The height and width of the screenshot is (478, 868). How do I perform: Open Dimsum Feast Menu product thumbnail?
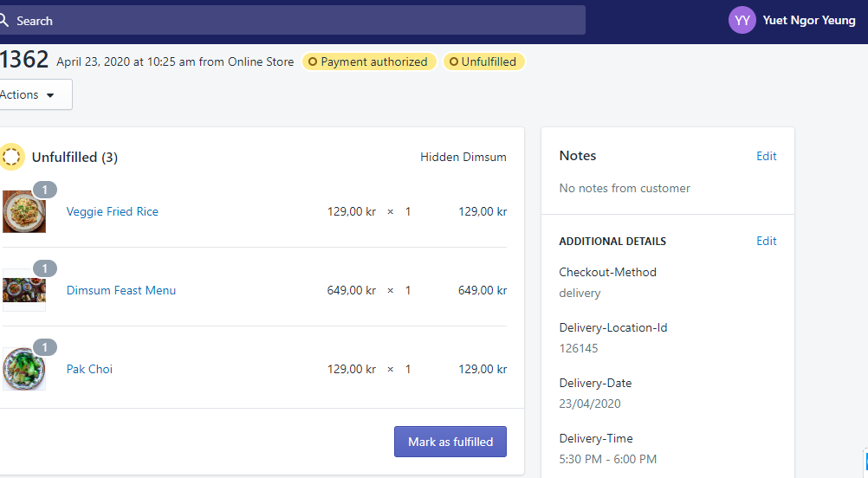(23, 290)
